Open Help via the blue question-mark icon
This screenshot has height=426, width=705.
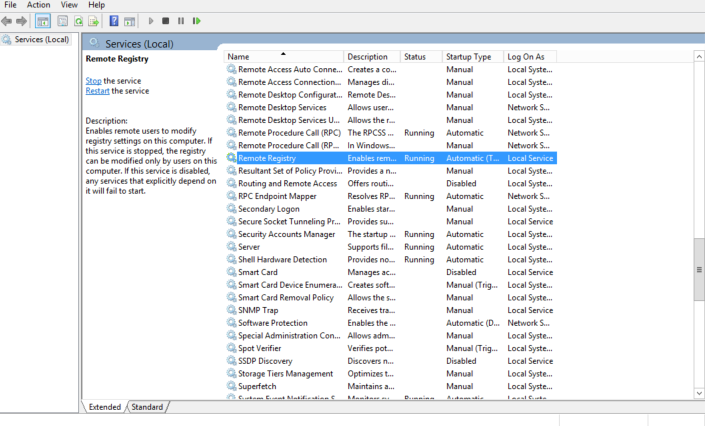click(113, 20)
